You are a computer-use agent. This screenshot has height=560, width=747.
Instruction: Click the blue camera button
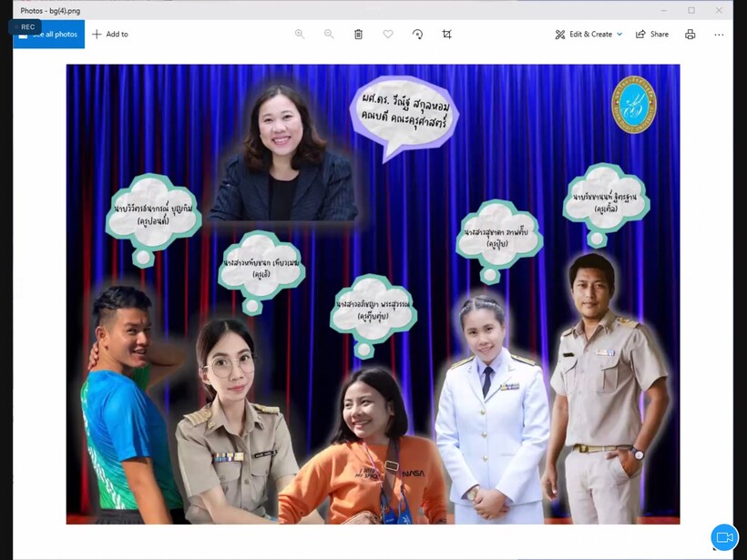724,537
